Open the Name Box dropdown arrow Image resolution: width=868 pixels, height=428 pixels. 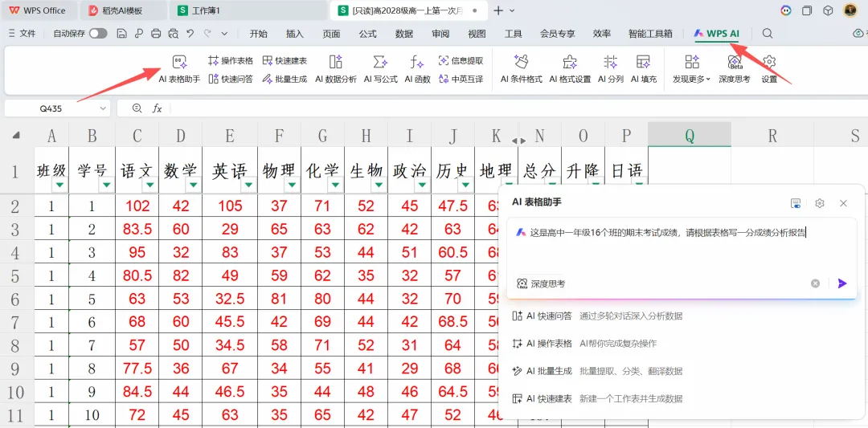(103, 109)
